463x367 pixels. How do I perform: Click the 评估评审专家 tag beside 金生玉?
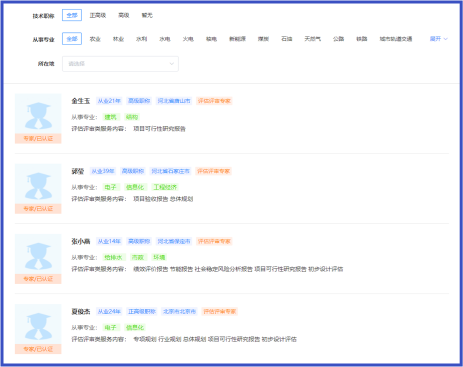214,101
